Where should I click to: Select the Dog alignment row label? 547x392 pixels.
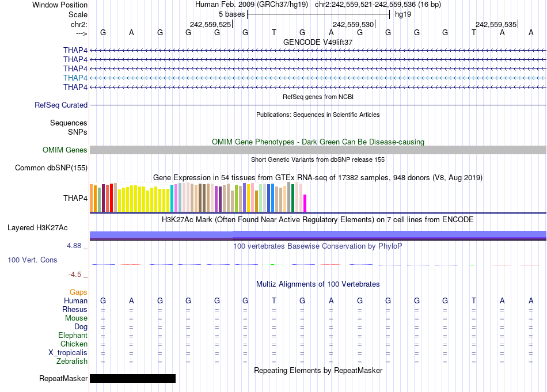(x=81, y=327)
